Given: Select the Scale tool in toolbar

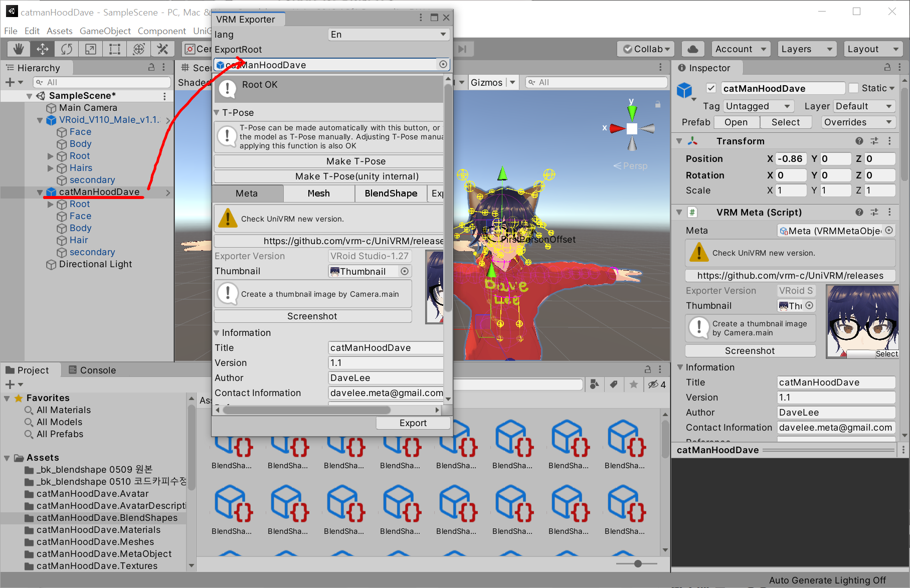Looking at the screenshot, I should click(90, 49).
